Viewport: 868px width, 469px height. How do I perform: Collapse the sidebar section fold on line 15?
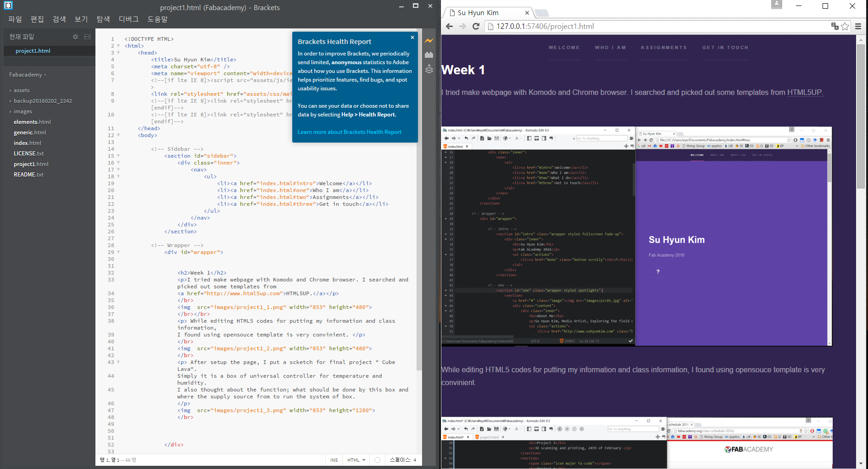click(118, 156)
